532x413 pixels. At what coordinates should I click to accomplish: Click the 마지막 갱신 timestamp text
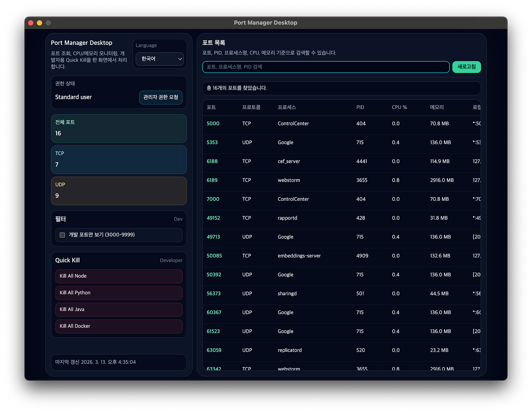[x=95, y=362]
